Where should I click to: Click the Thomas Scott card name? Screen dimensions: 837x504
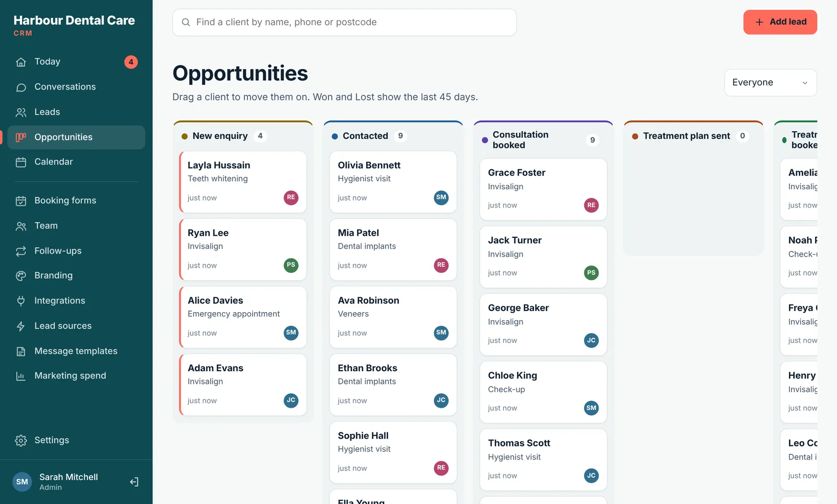pyautogui.click(x=519, y=443)
